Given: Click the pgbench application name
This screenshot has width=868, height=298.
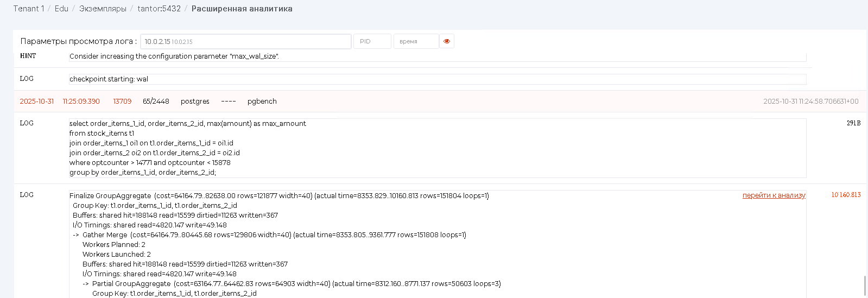Looking at the screenshot, I should [x=262, y=102].
